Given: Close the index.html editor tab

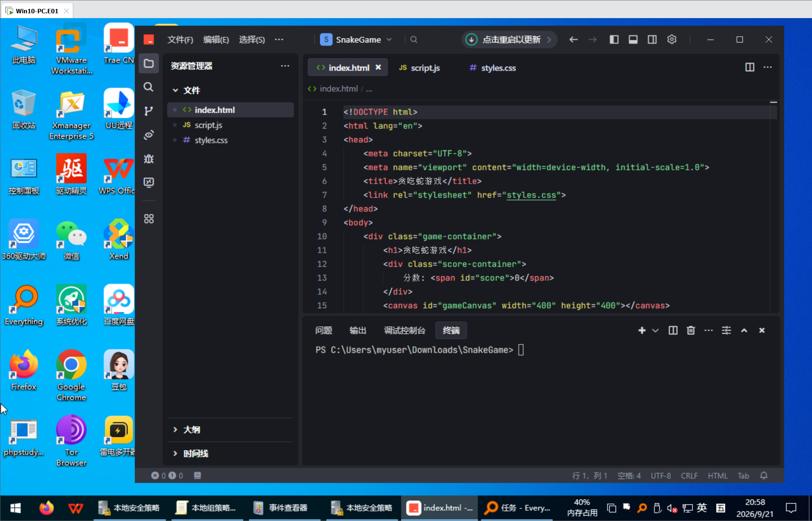Looking at the screenshot, I should coord(378,67).
